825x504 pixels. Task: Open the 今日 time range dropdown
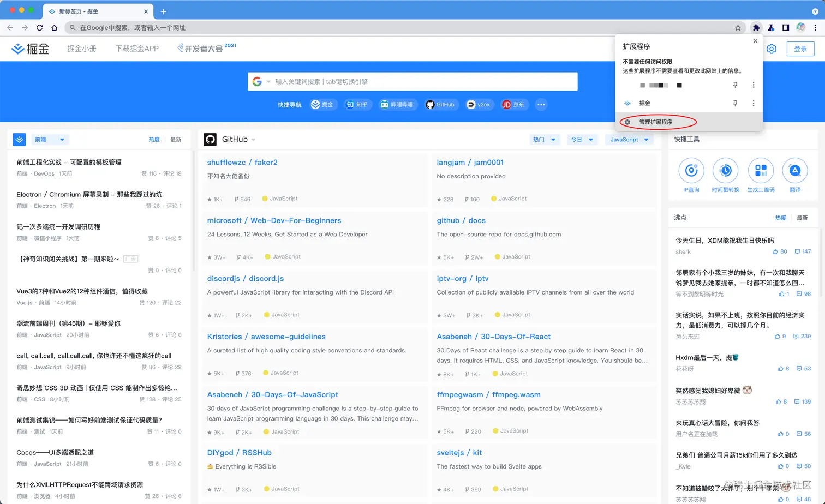[x=582, y=140]
